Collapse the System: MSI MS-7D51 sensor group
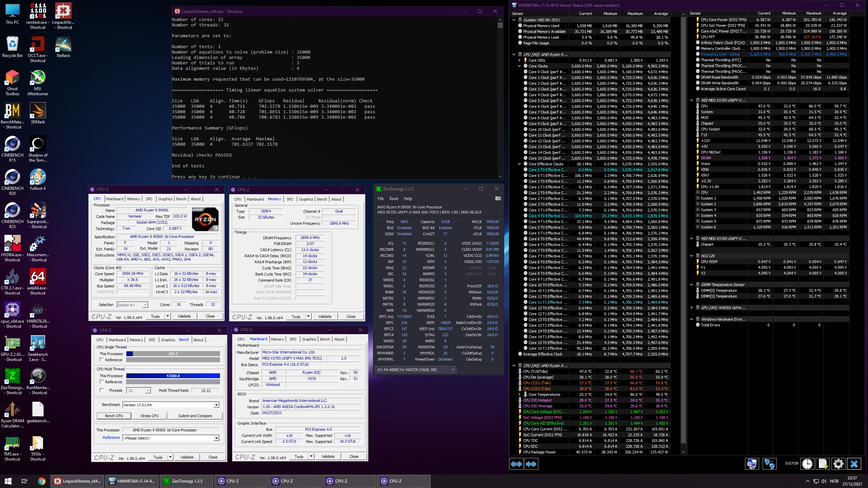The image size is (868, 488). click(x=514, y=20)
